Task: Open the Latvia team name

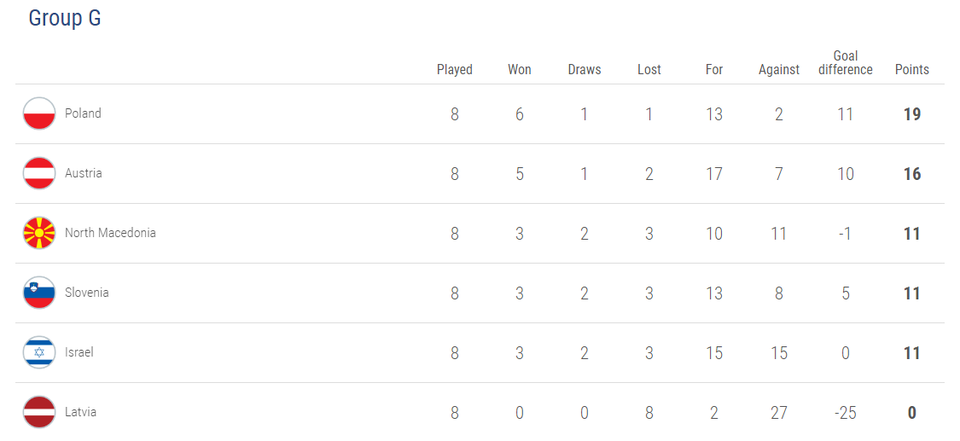Action: (x=81, y=412)
